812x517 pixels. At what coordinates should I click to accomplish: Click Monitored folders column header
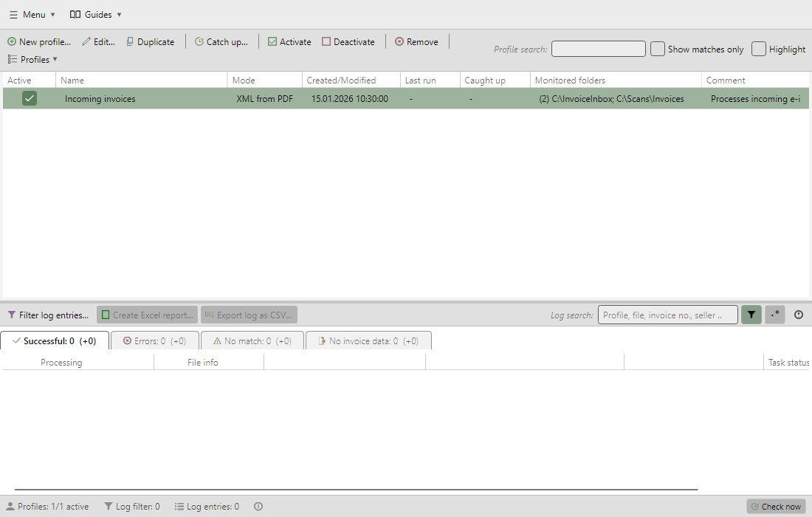616,81
